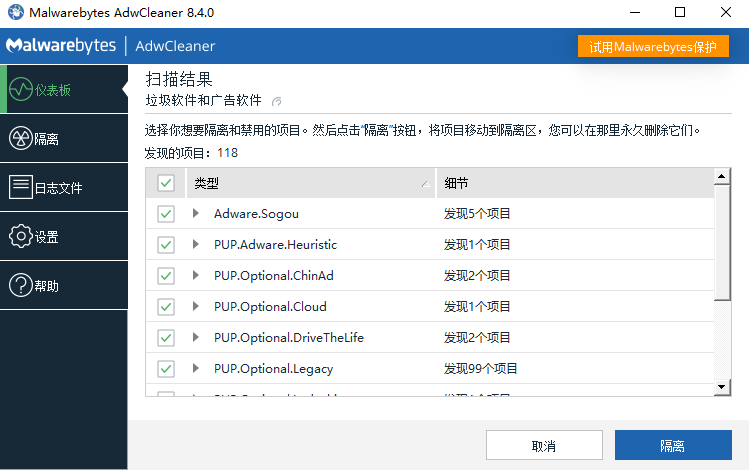Click the settings gear icon
Viewport: 749px width, 470px height.
(20, 237)
